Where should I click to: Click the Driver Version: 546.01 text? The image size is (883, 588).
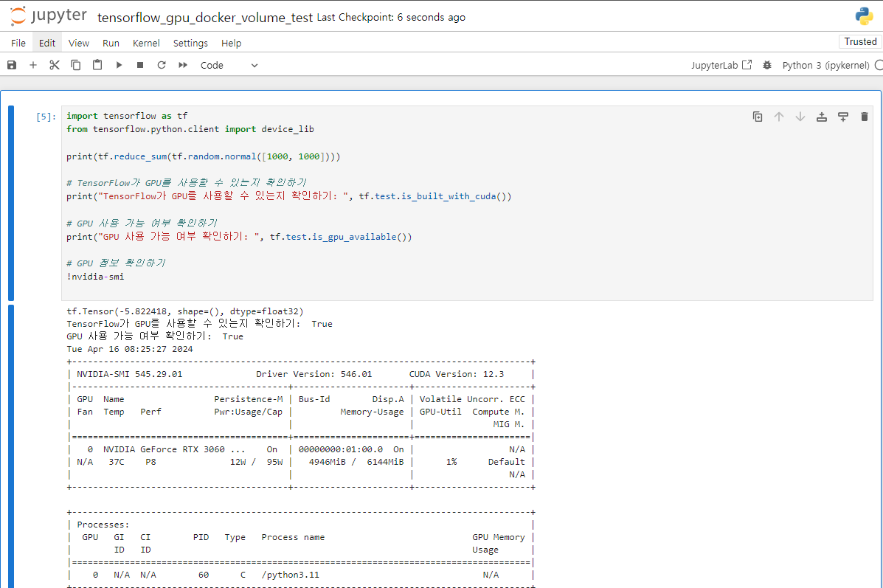[314, 374]
